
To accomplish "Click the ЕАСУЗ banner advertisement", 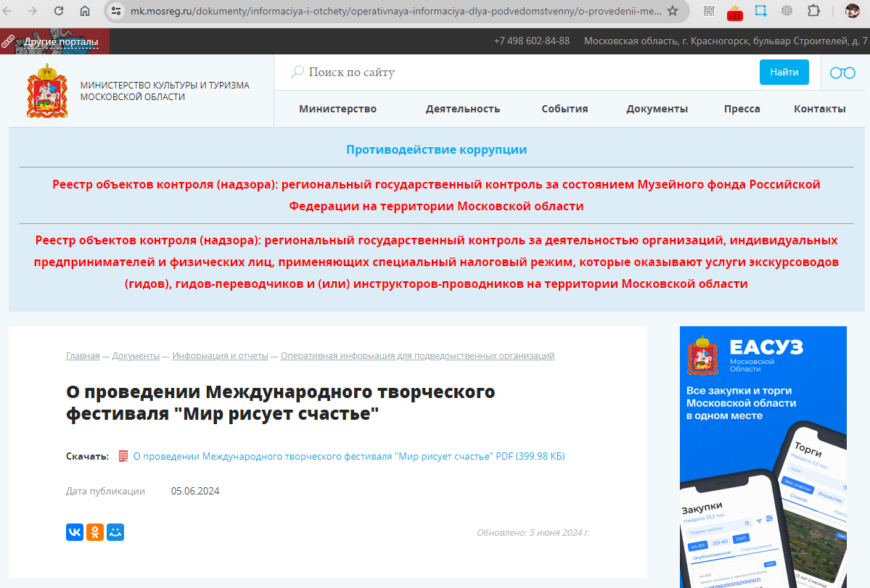I will click(x=763, y=457).
